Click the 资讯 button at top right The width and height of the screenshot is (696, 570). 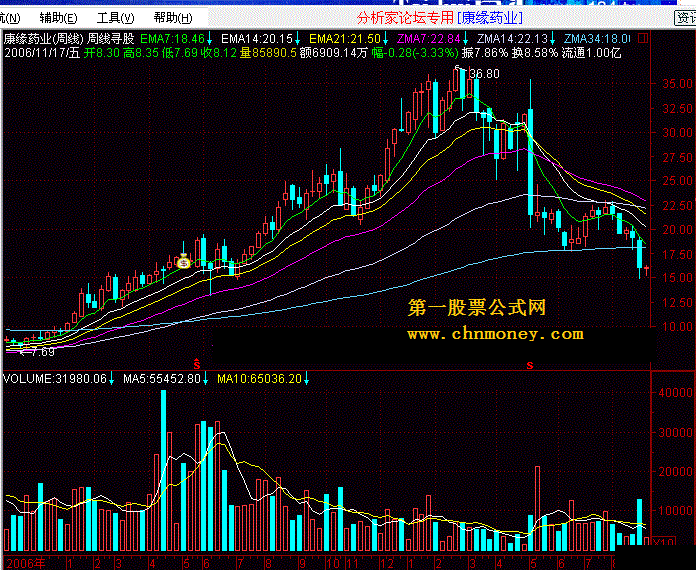(x=685, y=18)
